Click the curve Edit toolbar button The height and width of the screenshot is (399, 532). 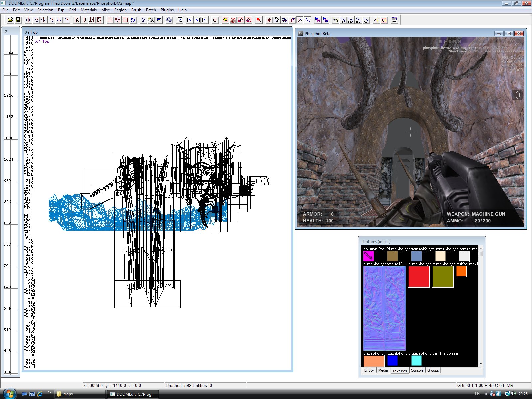coord(342,20)
